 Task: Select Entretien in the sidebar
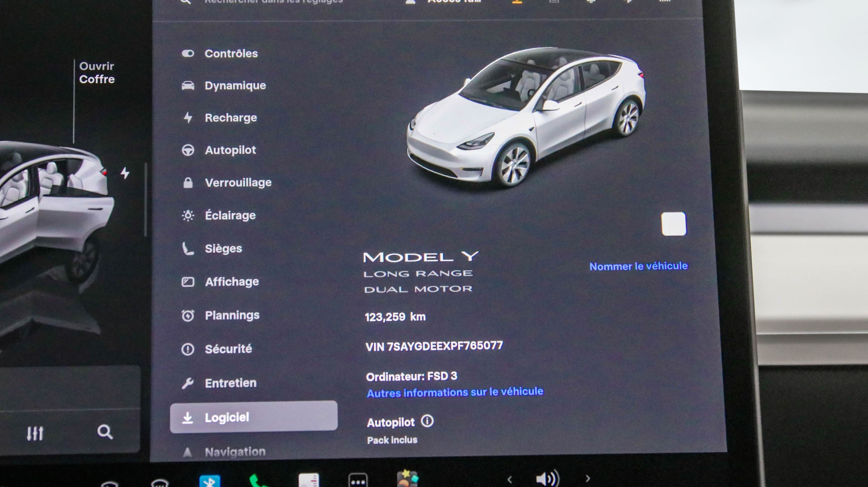(231, 383)
